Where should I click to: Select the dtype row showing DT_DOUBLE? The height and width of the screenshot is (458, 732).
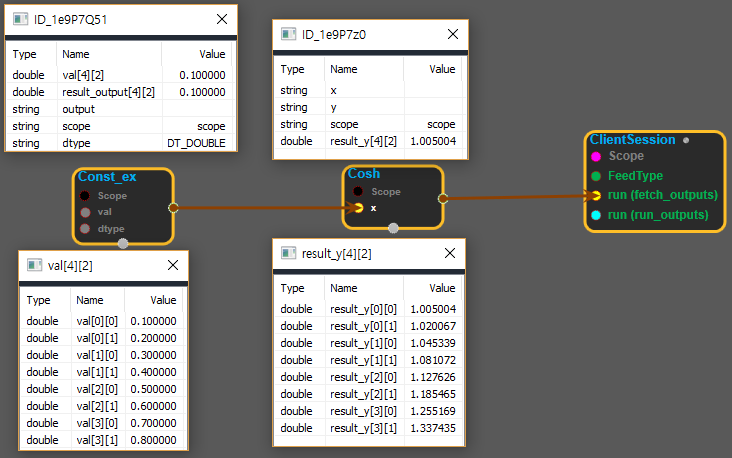(x=122, y=143)
